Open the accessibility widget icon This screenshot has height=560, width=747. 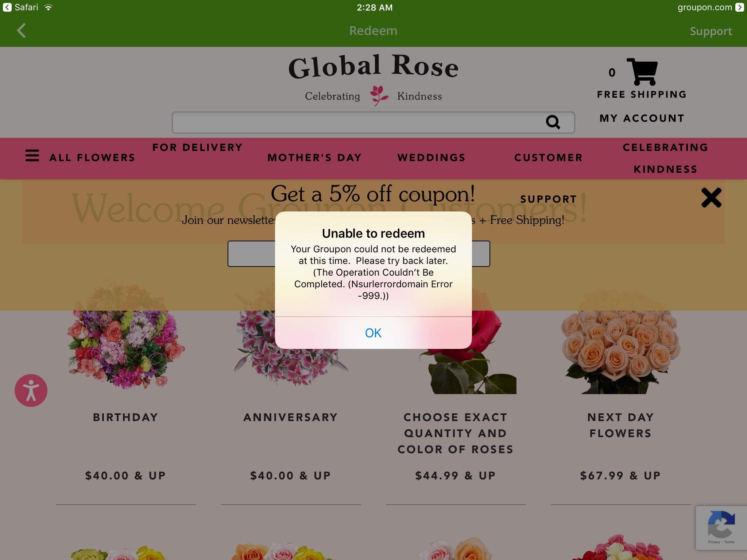[x=31, y=390]
